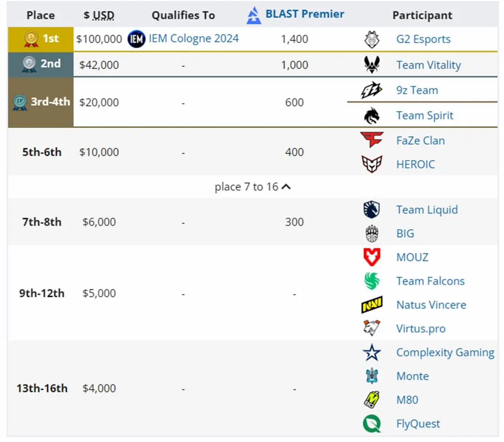Click the BLAST Premier triangle logo
This screenshot has height=442, width=504.
pos(254,15)
